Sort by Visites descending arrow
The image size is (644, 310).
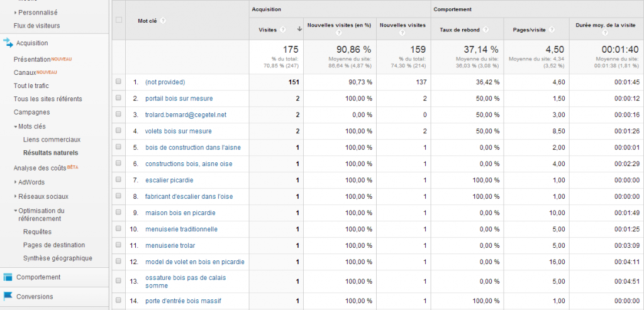299,30
